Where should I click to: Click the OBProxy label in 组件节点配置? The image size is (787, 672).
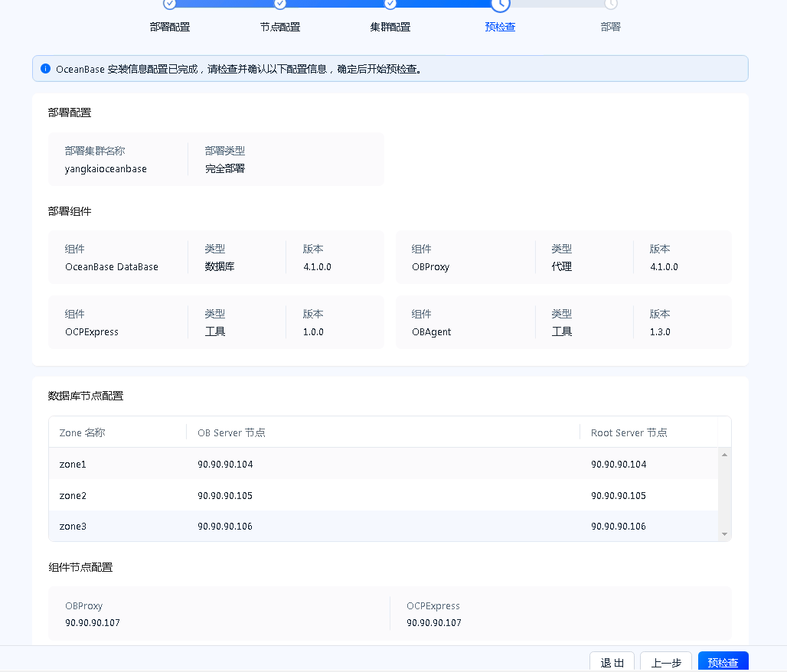click(x=83, y=606)
